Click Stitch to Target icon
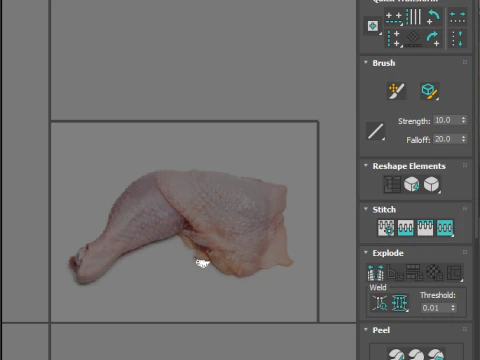Screen dimensions: 480x360 pos(386,228)
